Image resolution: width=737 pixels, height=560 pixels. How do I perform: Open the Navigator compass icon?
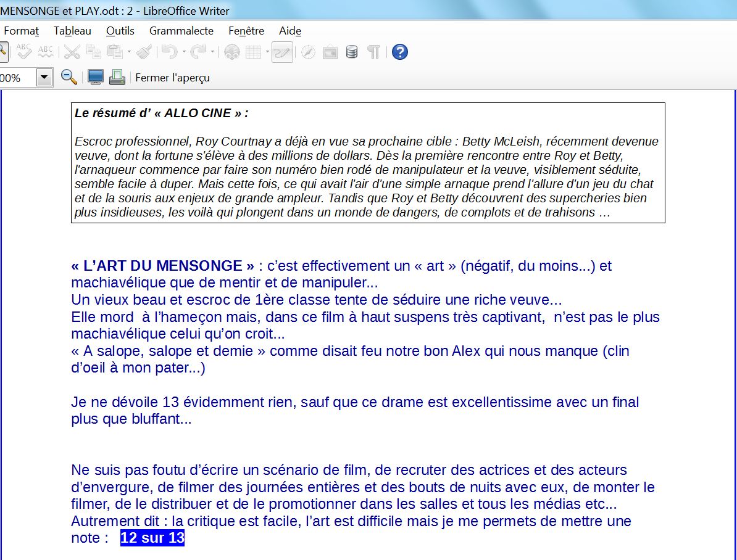point(309,52)
